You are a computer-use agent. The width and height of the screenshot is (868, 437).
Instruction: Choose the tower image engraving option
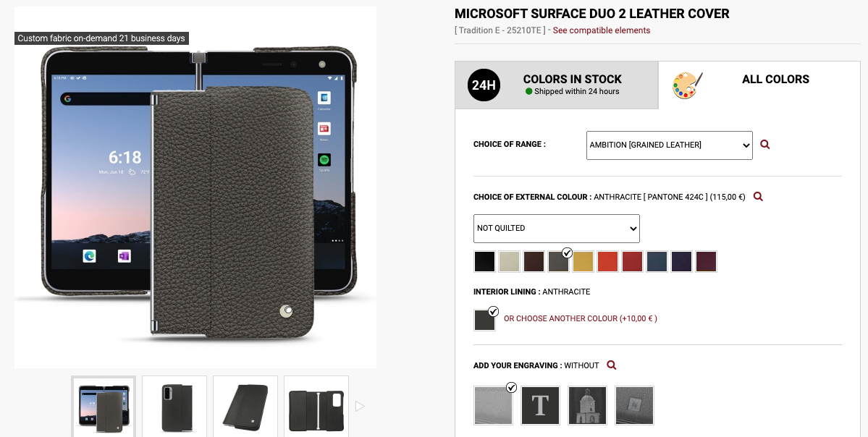587,405
